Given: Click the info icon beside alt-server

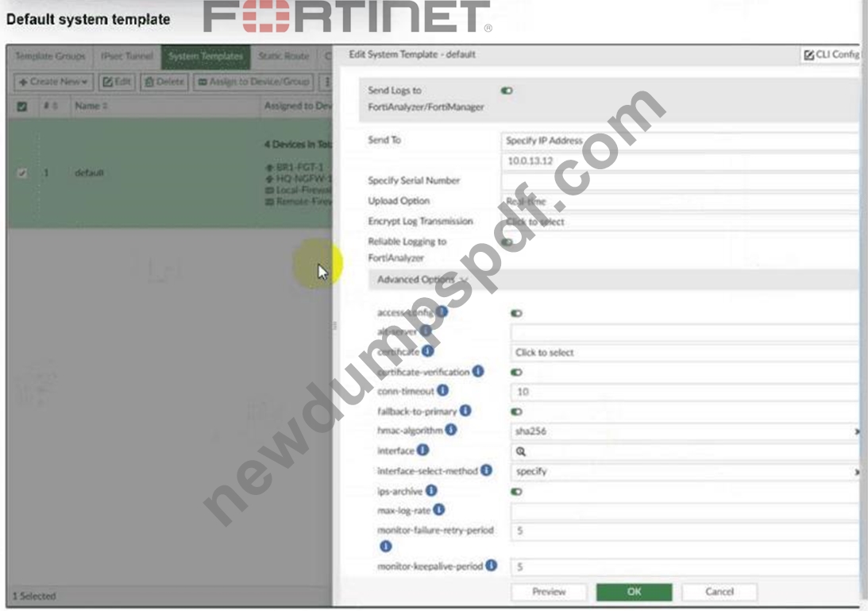Looking at the screenshot, I should pyautogui.click(x=426, y=331).
